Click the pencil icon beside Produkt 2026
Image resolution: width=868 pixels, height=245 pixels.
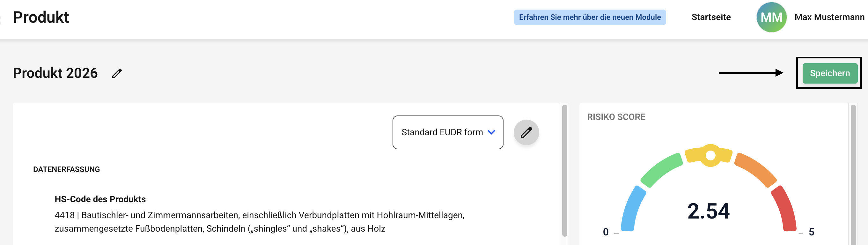point(117,73)
